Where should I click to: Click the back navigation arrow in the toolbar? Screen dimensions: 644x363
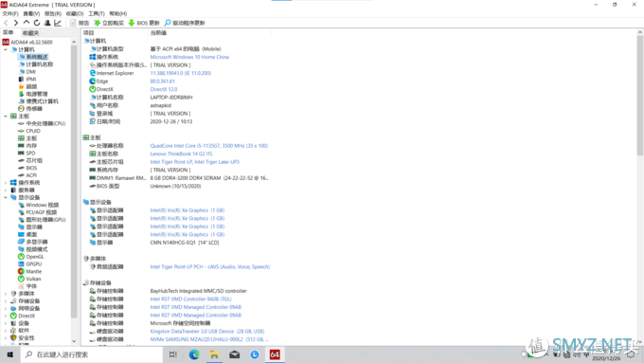tap(6, 23)
